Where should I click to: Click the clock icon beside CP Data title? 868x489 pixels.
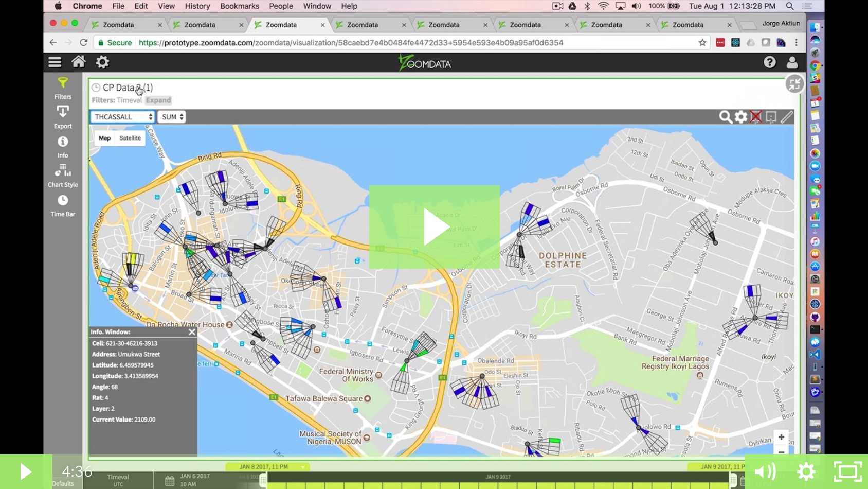pyautogui.click(x=96, y=88)
